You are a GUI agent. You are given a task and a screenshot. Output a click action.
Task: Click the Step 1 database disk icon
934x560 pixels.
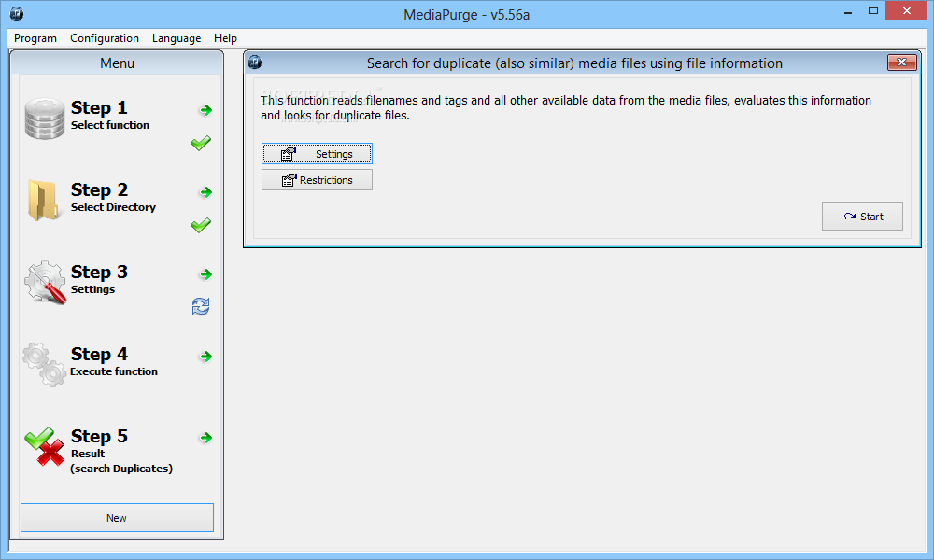[x=45, y=119]
